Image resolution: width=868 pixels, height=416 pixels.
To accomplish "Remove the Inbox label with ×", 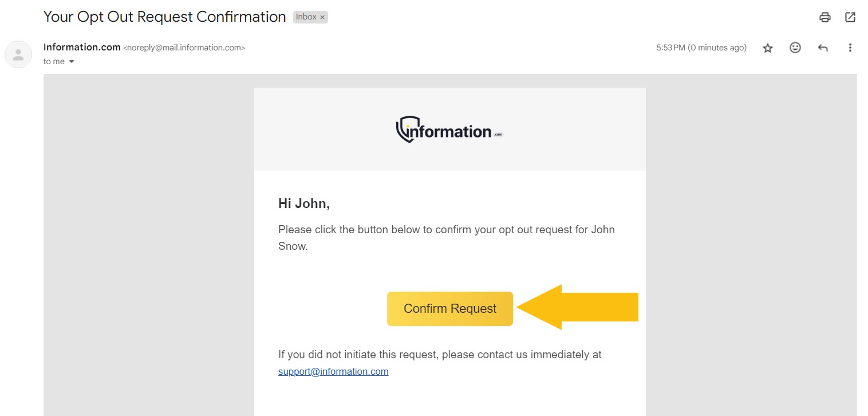I will click(x=322, y=17).
